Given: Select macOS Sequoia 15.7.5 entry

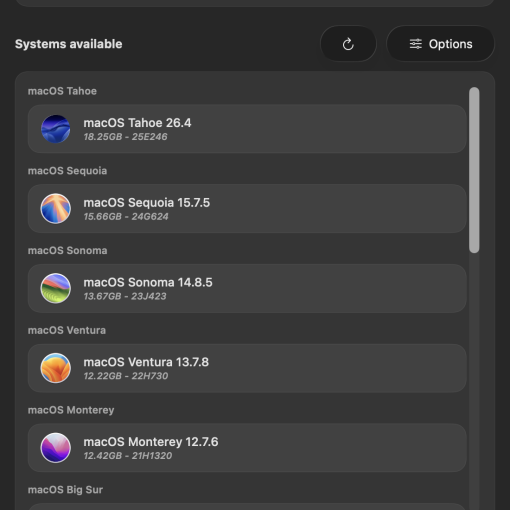Looking at the screenshot, I should [x=247, y=209].
